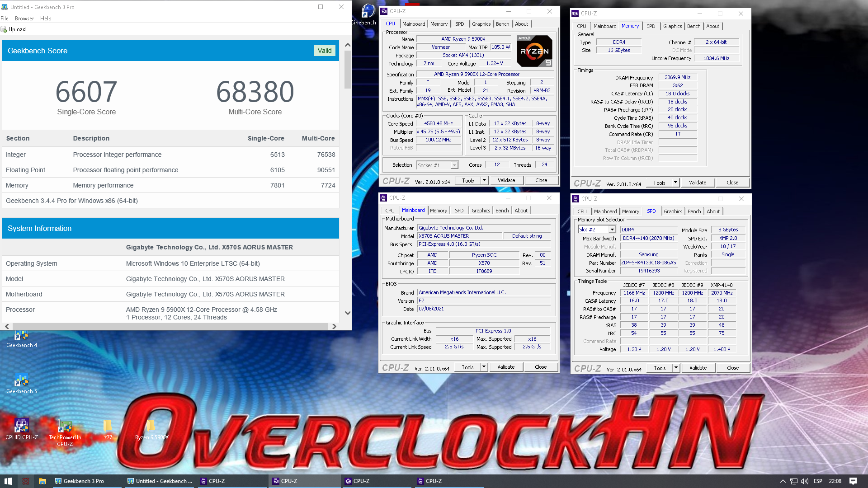
Task: Click the clock showing 22:08
Action: coord(835,481)
